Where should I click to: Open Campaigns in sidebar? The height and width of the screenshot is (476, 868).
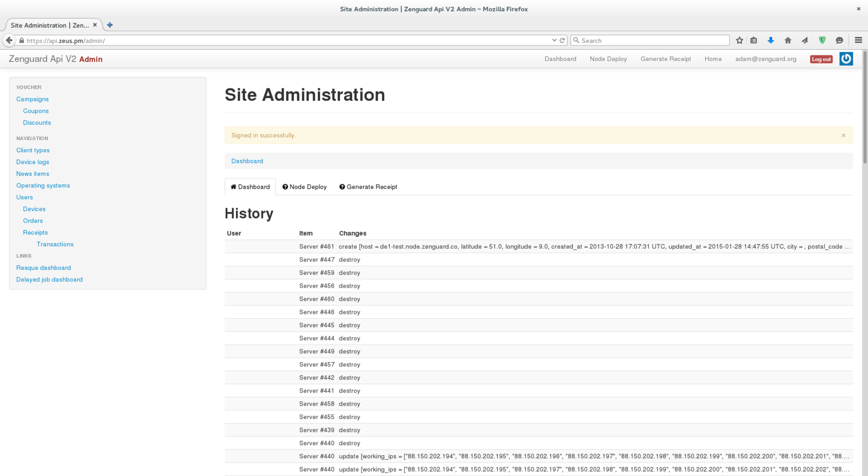tap(33, 99)
